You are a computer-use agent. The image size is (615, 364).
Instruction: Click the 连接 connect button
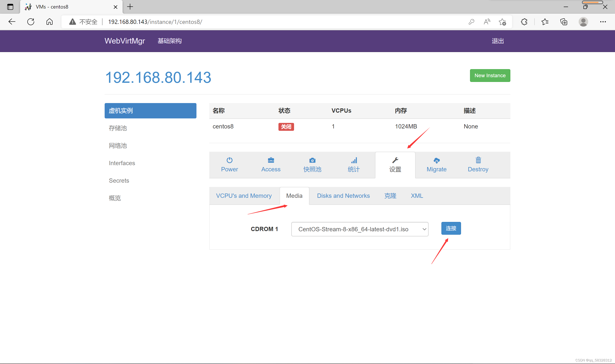[x=451, y=228]
